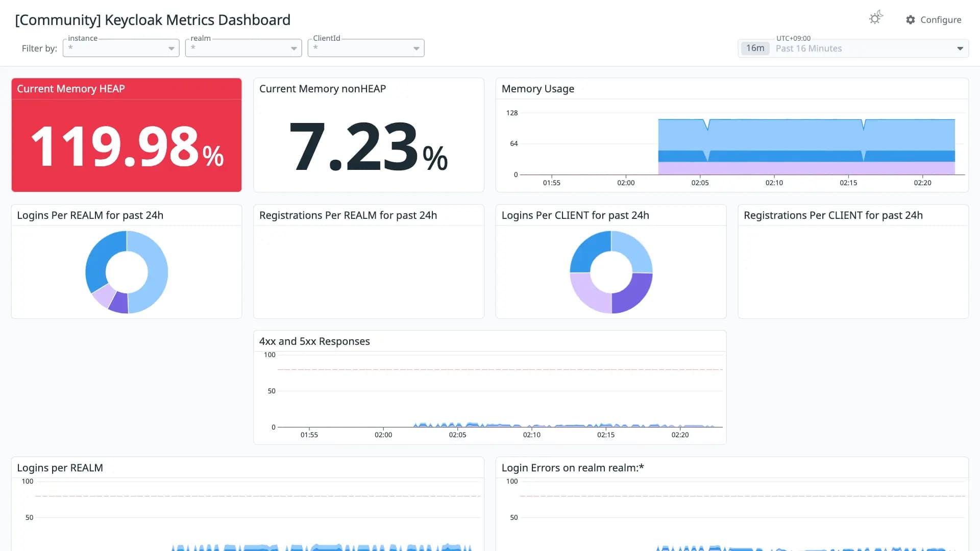Screen dimensions: 980x551
Task: Click the instance filter dropdown arrow
Action: [171, 48]
